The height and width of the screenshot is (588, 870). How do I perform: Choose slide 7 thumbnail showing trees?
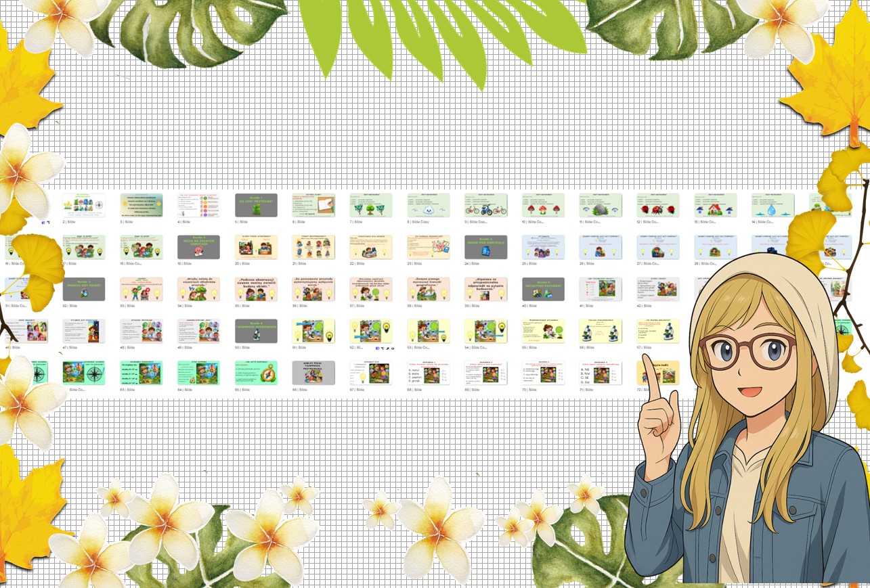[x=371, y=205]
